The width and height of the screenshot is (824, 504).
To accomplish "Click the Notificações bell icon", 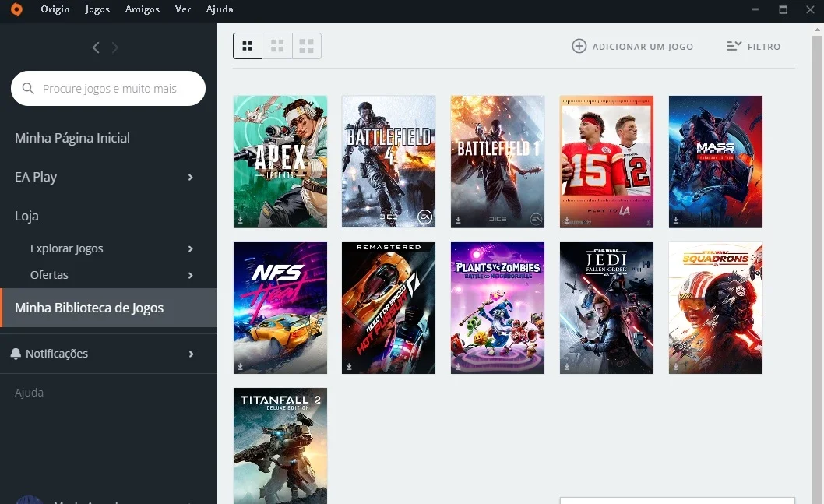I will pyautogui.click(x=16, y=354).
